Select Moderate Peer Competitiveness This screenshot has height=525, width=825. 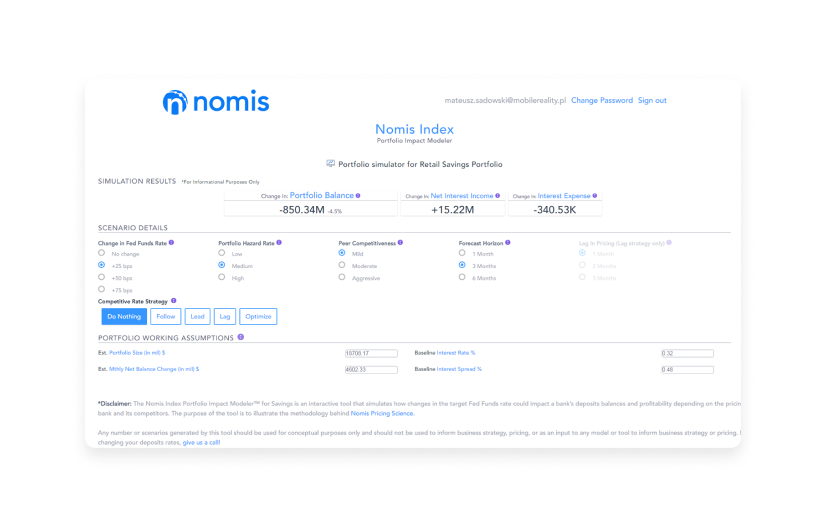click(342, 265)
